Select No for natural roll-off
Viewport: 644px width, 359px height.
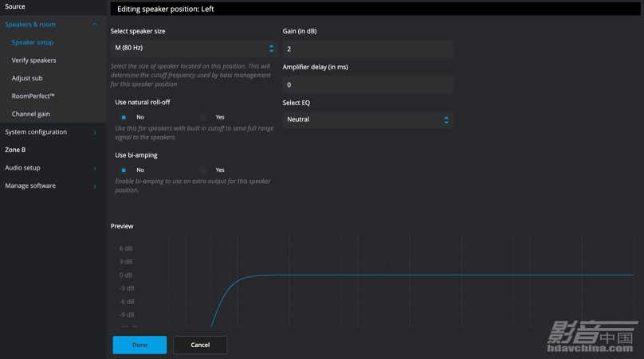(124, 117)
